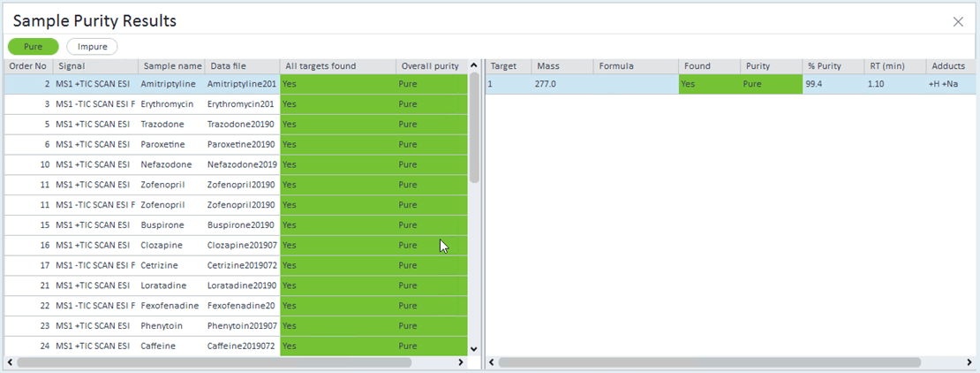Click right arrow of target table scrollbar
This screenshot has width=980, height=373.
971,362
